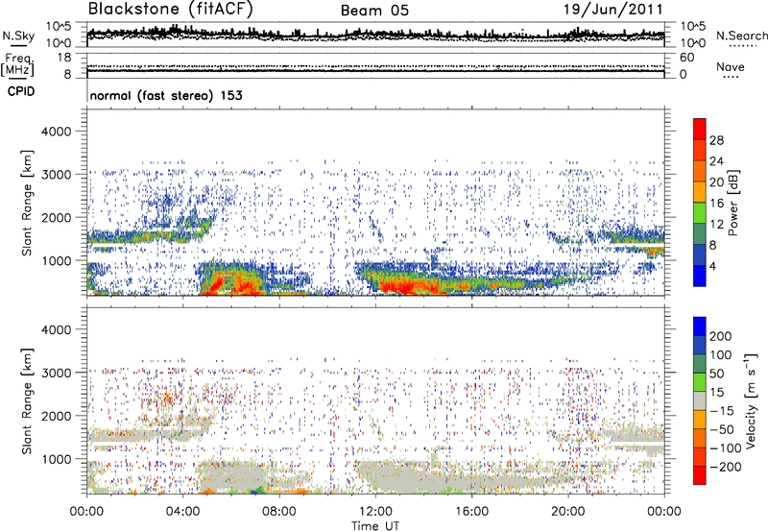Click the "16" label on the power scale
This screenshot has height=532, width=768.
716,204
